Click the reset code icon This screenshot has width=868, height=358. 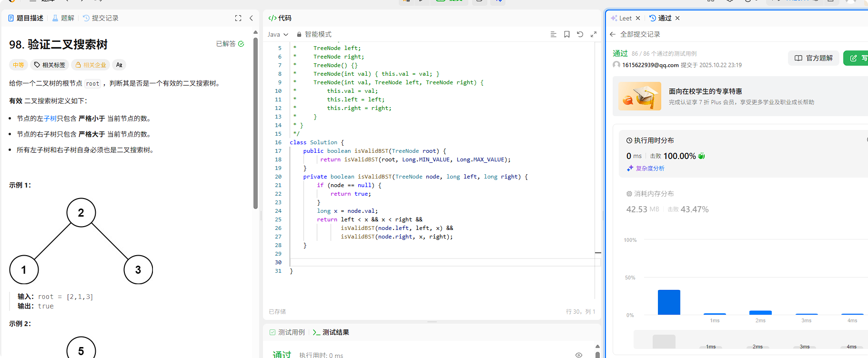click(x=580, y=34)
